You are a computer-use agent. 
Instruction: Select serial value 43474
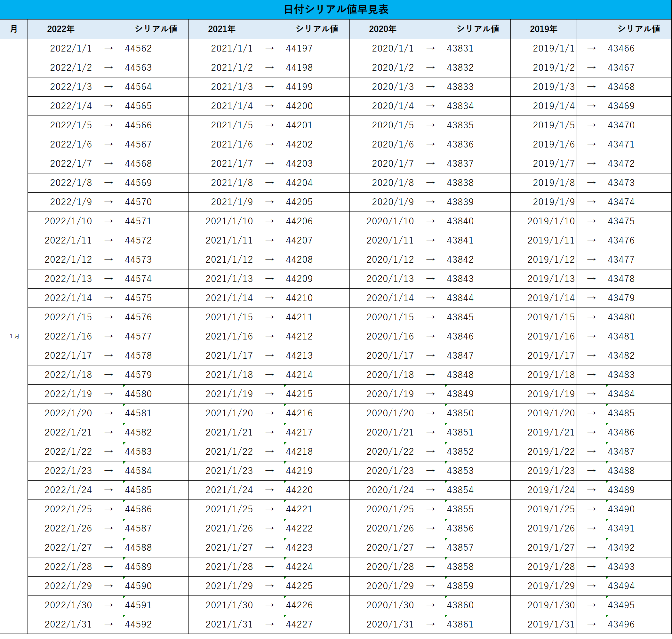point(639,202)
